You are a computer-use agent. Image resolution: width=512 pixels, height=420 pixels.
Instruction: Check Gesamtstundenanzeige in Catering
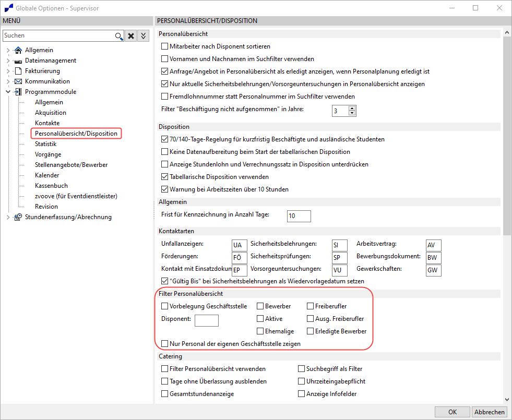coord(164,394)
